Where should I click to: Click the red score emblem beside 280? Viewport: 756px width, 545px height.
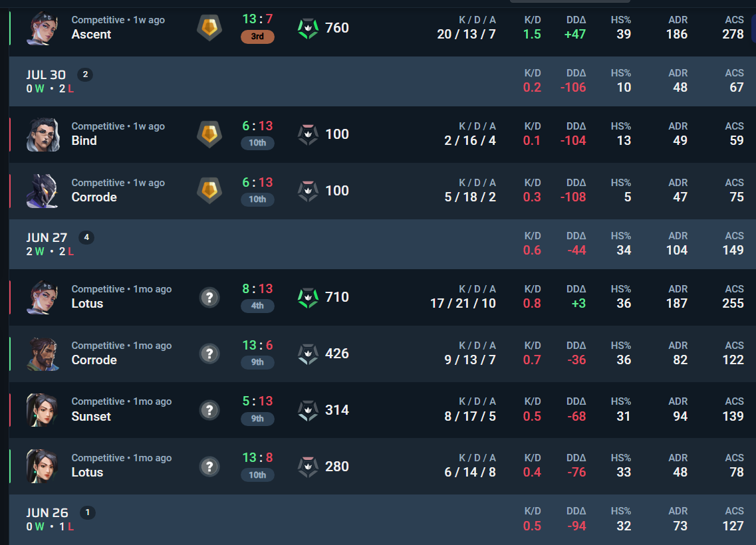pos(308,467)
